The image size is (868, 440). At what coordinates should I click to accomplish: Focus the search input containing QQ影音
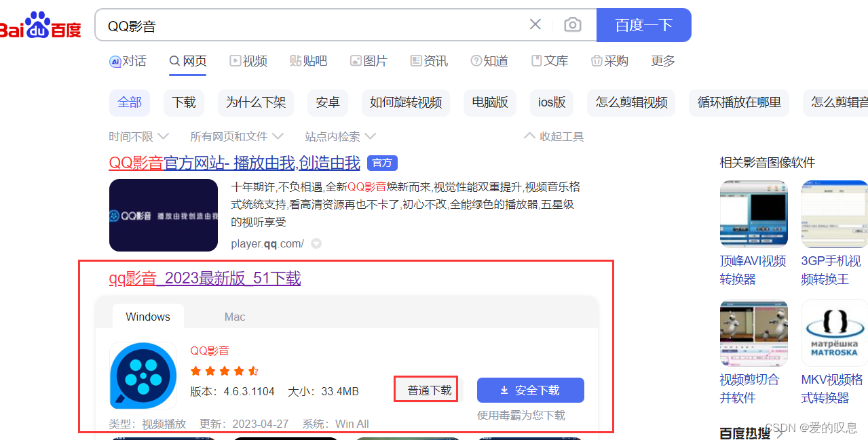click(x=312, y=26)
